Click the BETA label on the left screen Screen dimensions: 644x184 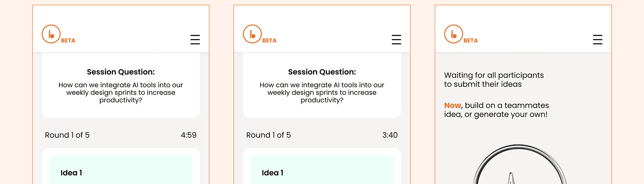click(x=68, y=41)
